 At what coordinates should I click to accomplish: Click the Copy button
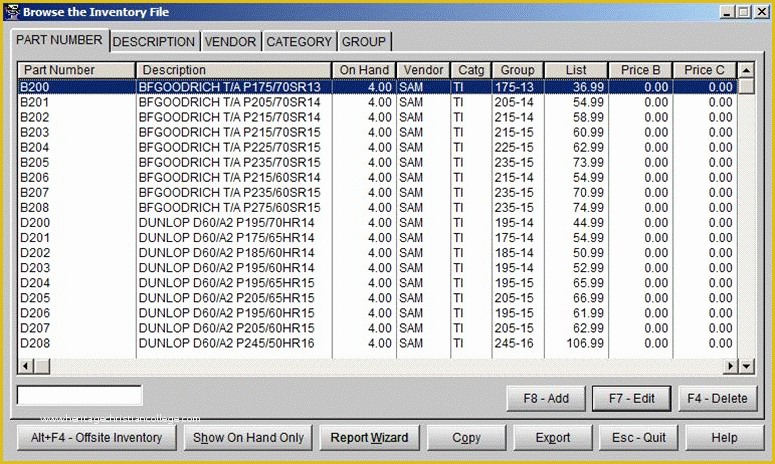pyautogui.click(x=466, y=438)
